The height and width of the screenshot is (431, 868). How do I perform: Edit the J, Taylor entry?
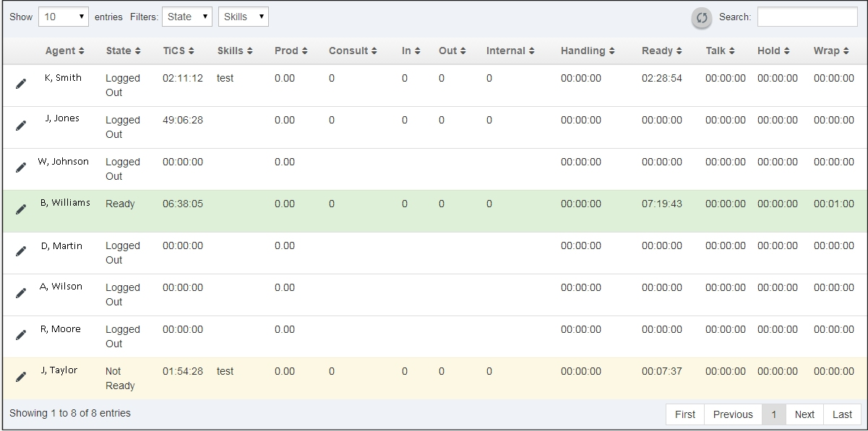[21, 376]
